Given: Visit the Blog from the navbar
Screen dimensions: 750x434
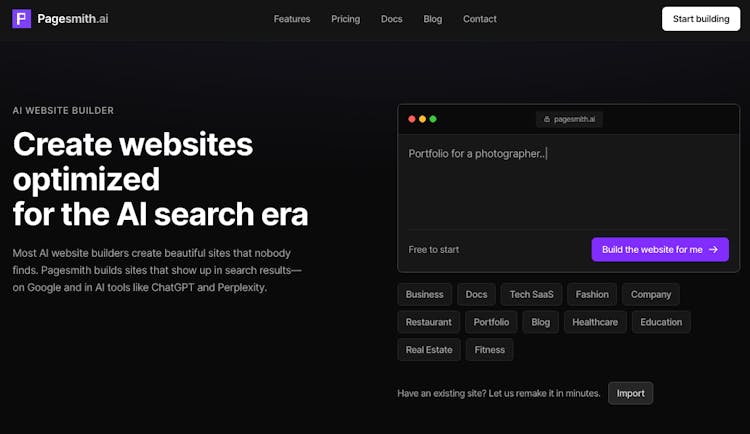Looking at the screenshot, I should tap(432, 19).
